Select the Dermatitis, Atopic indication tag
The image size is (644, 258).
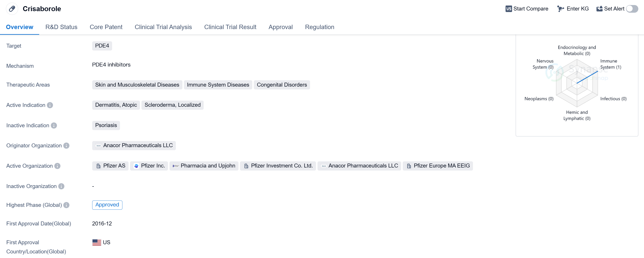coord(116,105)
